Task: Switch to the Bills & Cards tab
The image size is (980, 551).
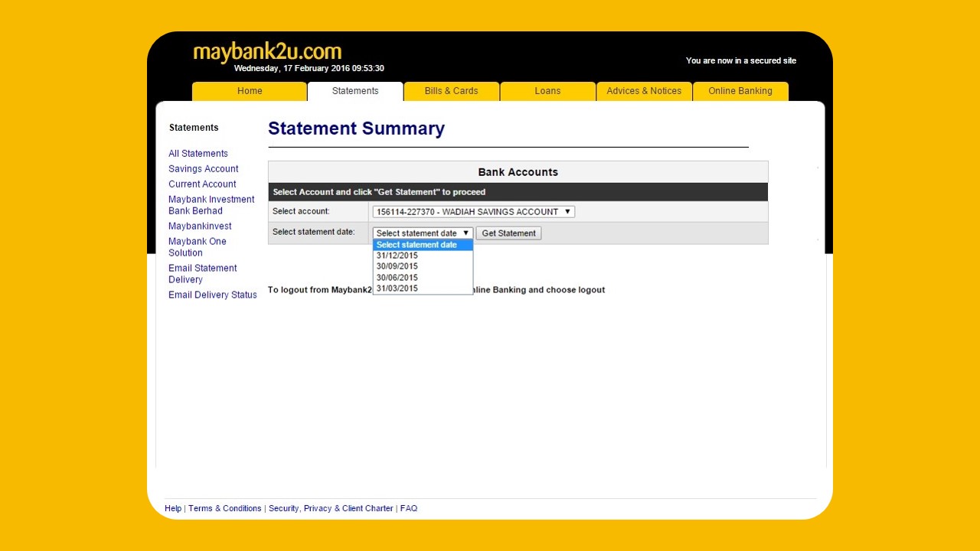Action: (x=451, y=91)
